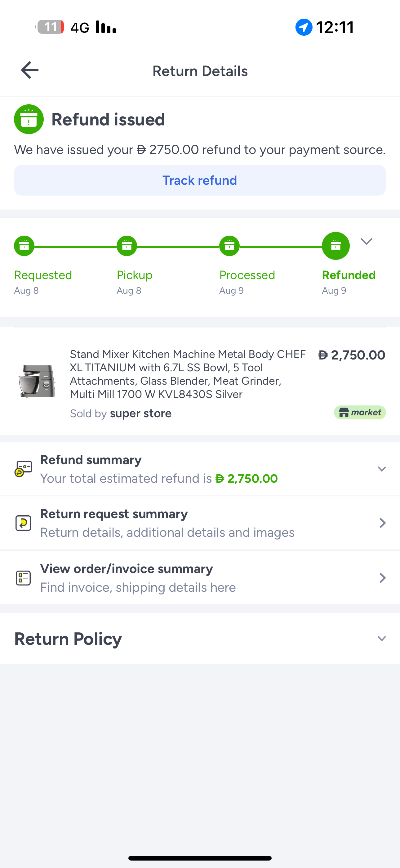
Task: Select the Refunded step icon
Action: 336,246
